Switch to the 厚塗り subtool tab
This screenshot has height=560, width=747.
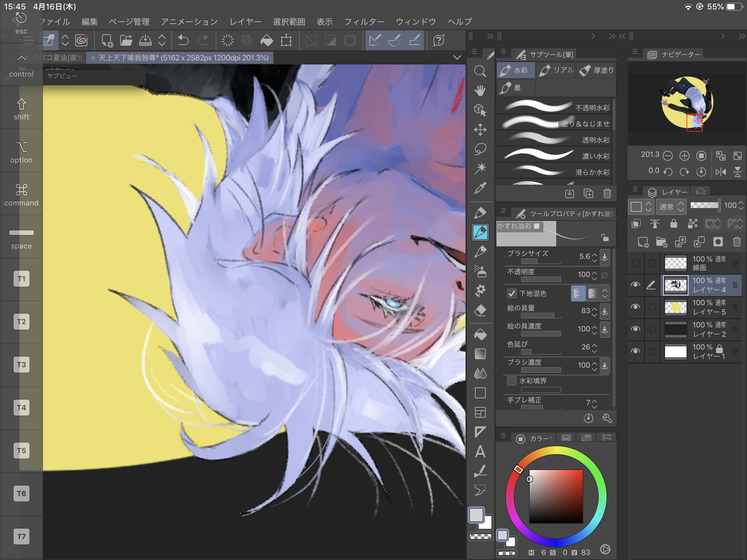(x=597, y=70)
